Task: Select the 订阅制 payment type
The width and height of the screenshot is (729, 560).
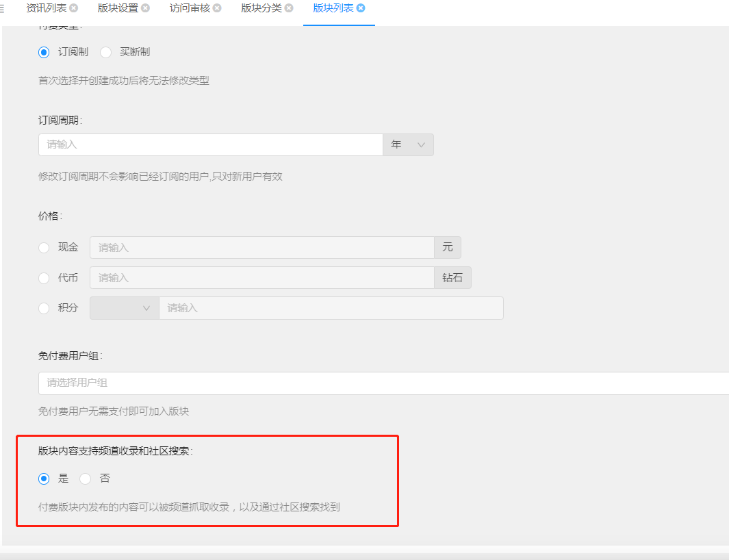Action: point(44,52)
